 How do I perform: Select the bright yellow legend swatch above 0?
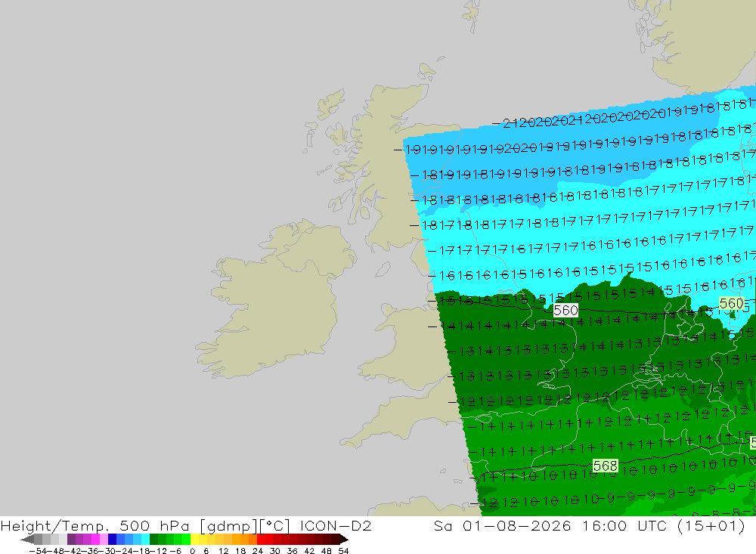point(195,540)
